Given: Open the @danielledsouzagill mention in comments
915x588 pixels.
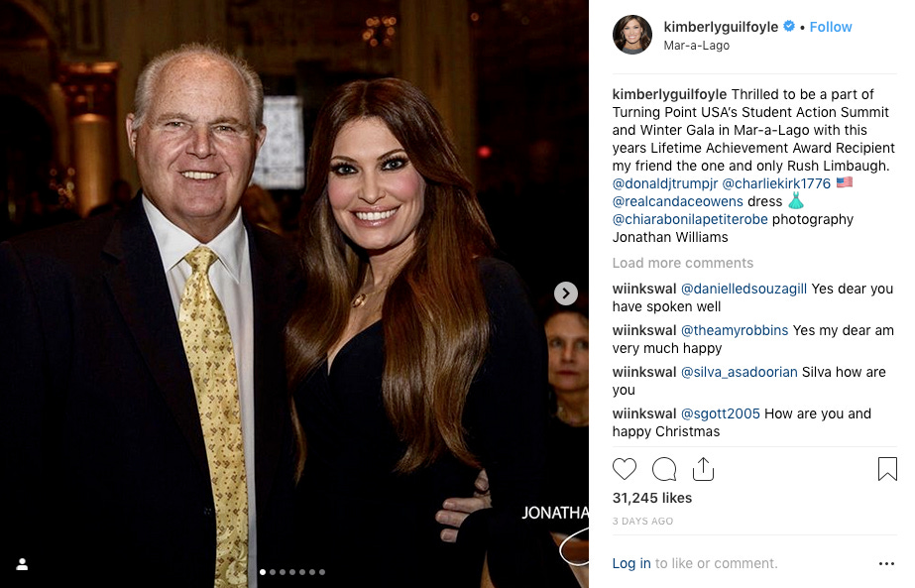Looking at the screenshot, I should pyautogui.click(x=744, y=289).
